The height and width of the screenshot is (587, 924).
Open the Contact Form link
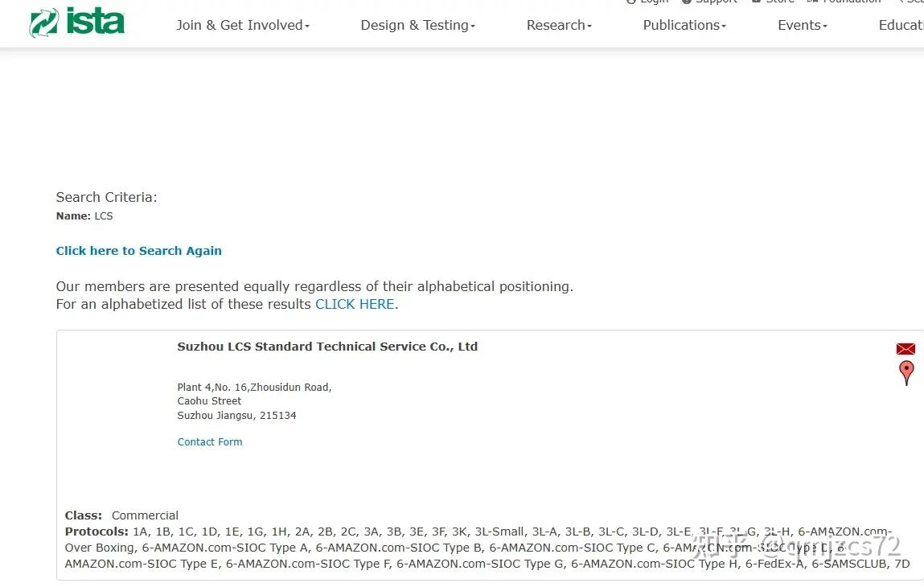210,441
